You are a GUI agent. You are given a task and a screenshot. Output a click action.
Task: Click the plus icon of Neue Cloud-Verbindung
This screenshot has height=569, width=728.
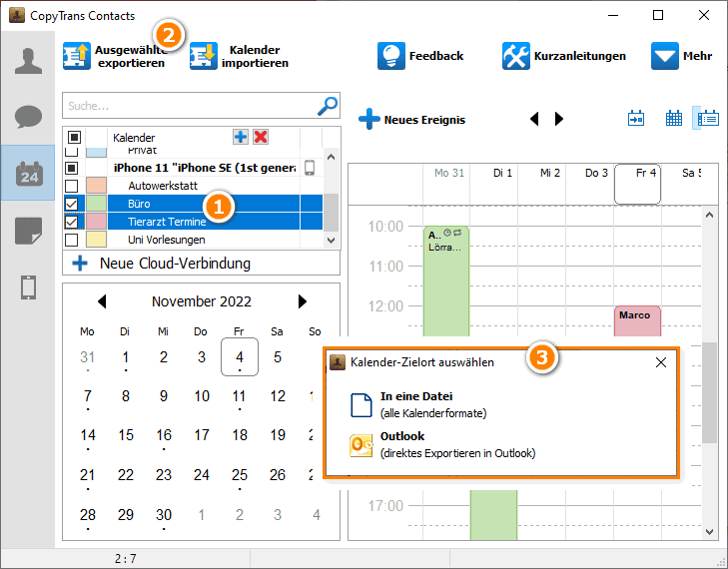click(x=80, y=264)
